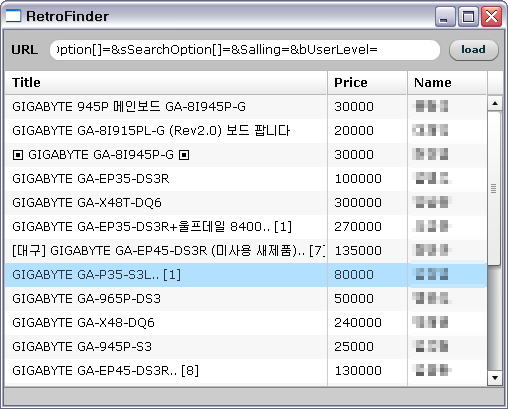Click price cell 240000
This screenshot has height=409, width=508.
[367, 323]
